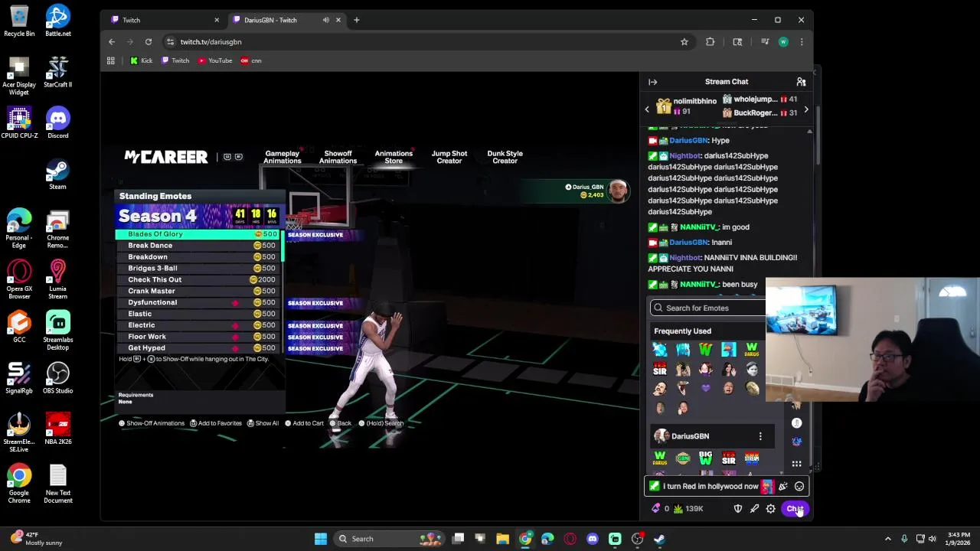Click Break Dance emote row in stream
This screenshot has height=551, width=980.
pyautogui.click(x=199, y=246)
